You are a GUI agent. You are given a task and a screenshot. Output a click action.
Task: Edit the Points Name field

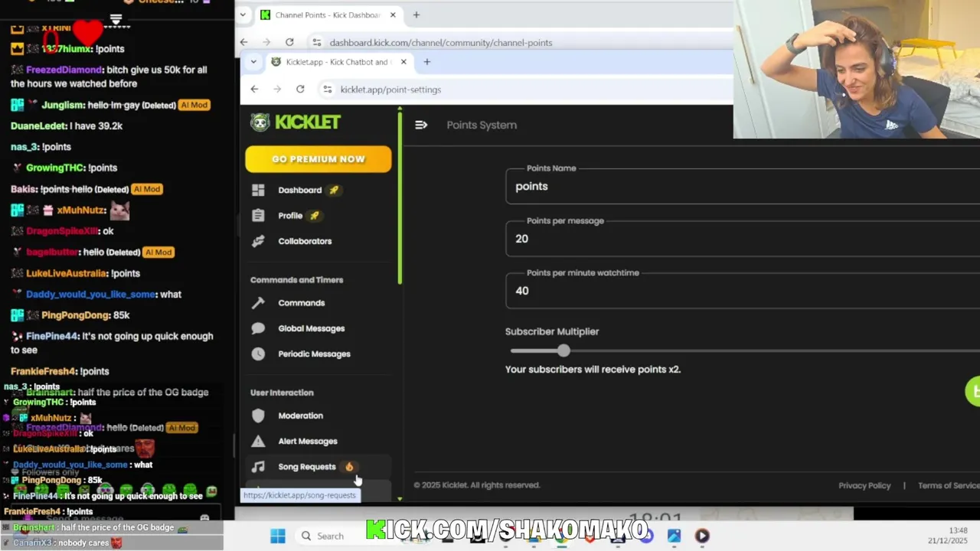pos(743,186)
